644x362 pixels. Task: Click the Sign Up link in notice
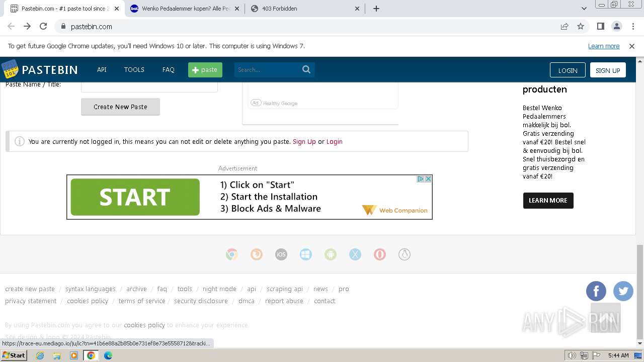[x=304, y=142]
